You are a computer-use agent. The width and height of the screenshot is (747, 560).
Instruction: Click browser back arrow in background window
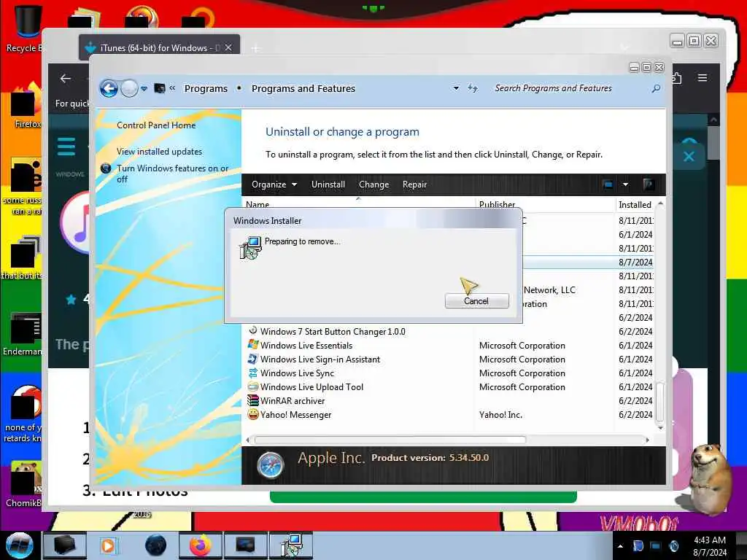(x=66, y=79)
